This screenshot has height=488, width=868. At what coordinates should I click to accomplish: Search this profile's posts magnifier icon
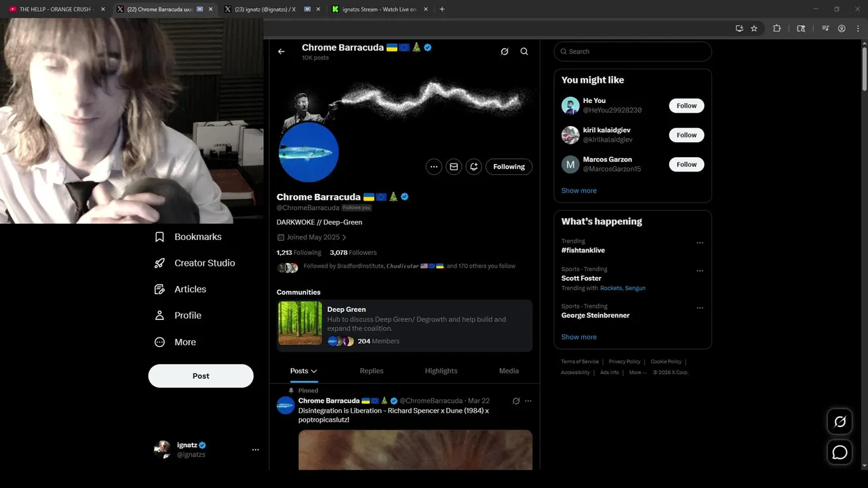click(524, 52)
